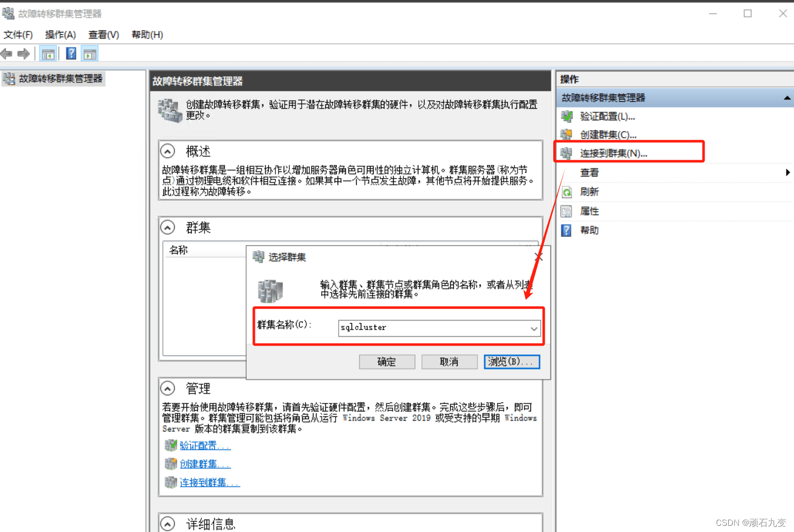Open the 操作(A) menu

coord(60,34)
